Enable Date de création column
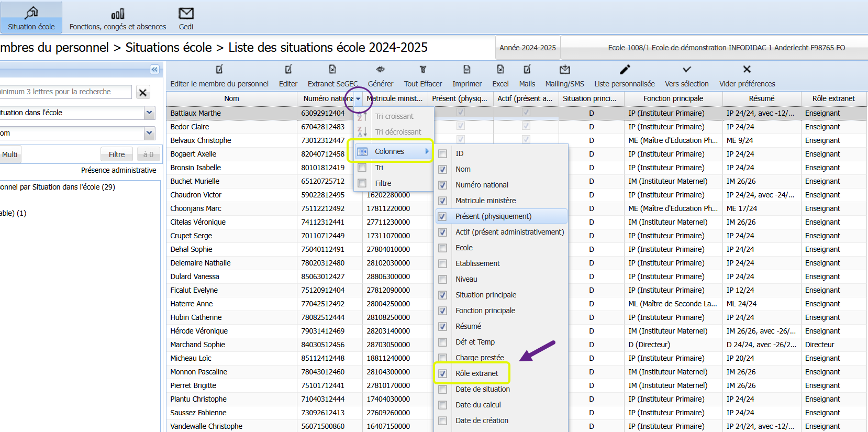The width and height of the screenshot is (868, 432). tap(443, 421)
